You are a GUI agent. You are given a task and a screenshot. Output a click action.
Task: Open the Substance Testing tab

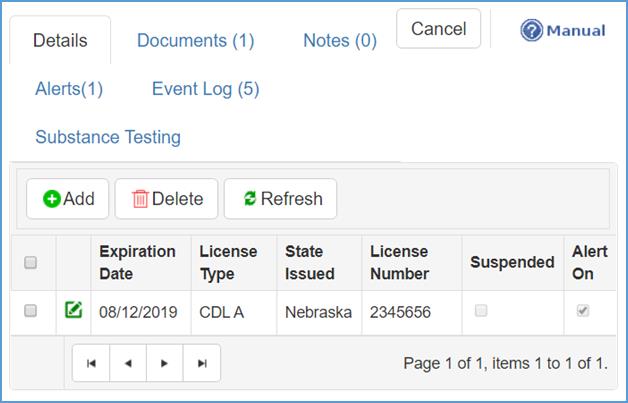click(x=108, y=137)
